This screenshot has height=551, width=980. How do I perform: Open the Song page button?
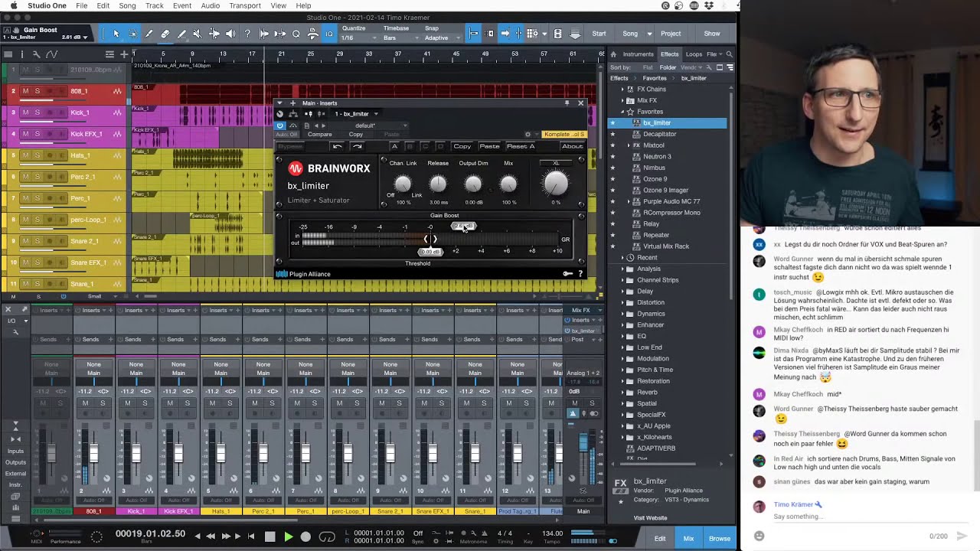point(630,34)
